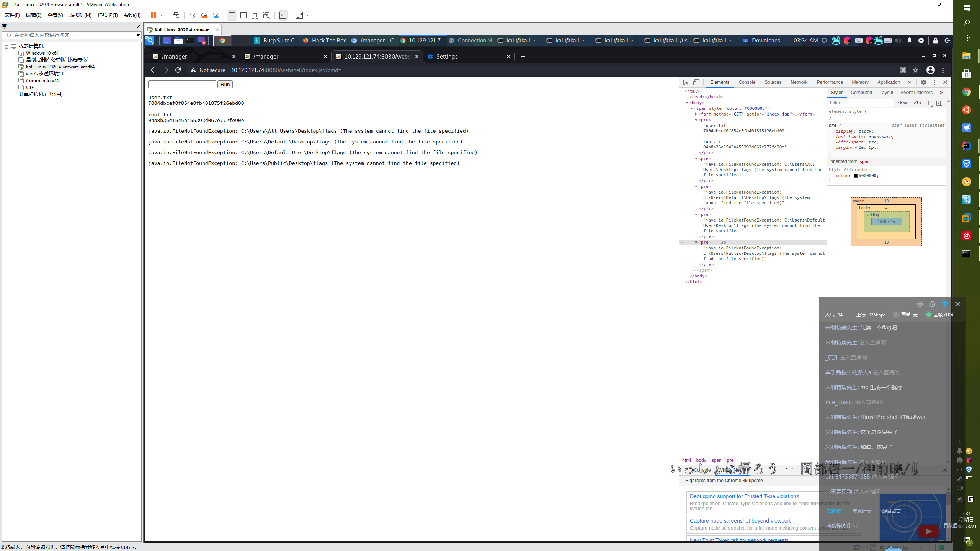
Task: Open DevTools settings gear
Action: (x=924, y=82)
